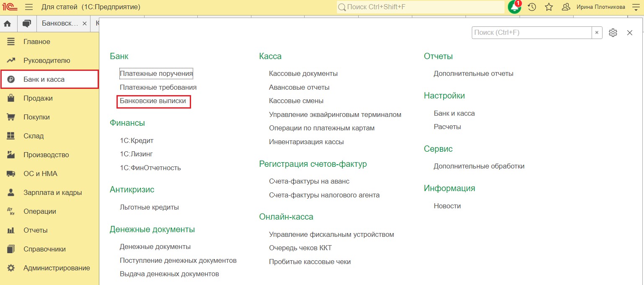Screen dimensions: 644x285
Task: Open Пробитые кассовые чеки
Action: pos(310,262)
